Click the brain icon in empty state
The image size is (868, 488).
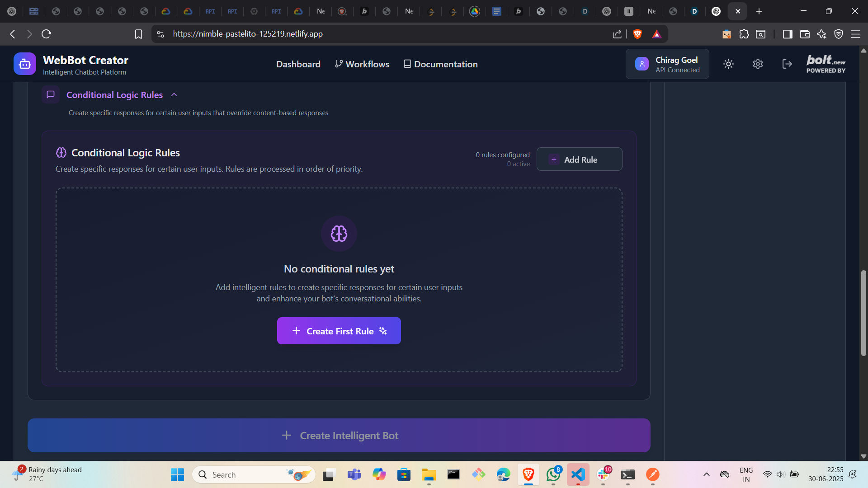point(339,234)
